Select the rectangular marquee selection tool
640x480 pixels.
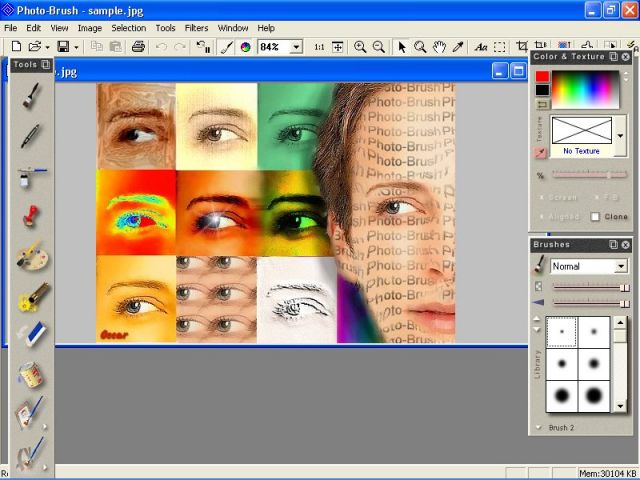[x=500, y=47]
